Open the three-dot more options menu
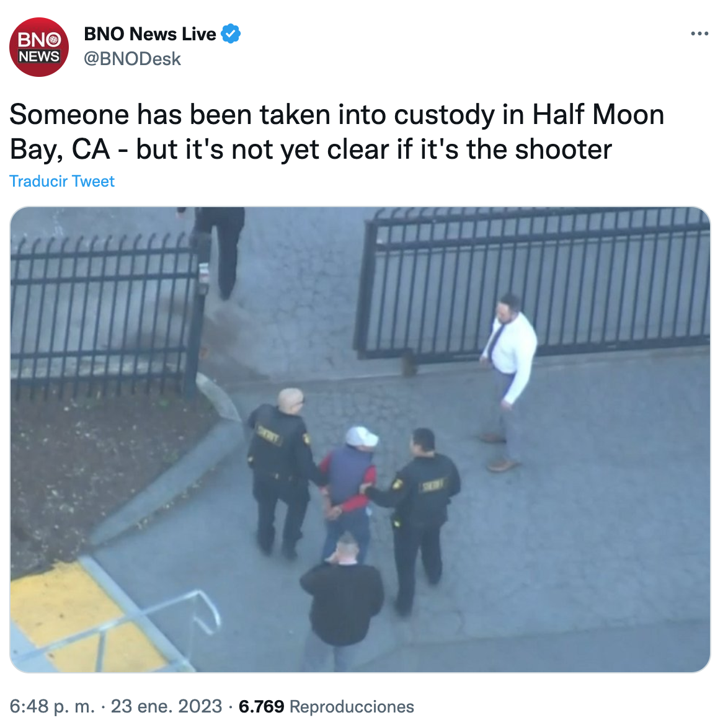This screenshot has height=728, width=728. pyautogui.click(x=699, y=33)
